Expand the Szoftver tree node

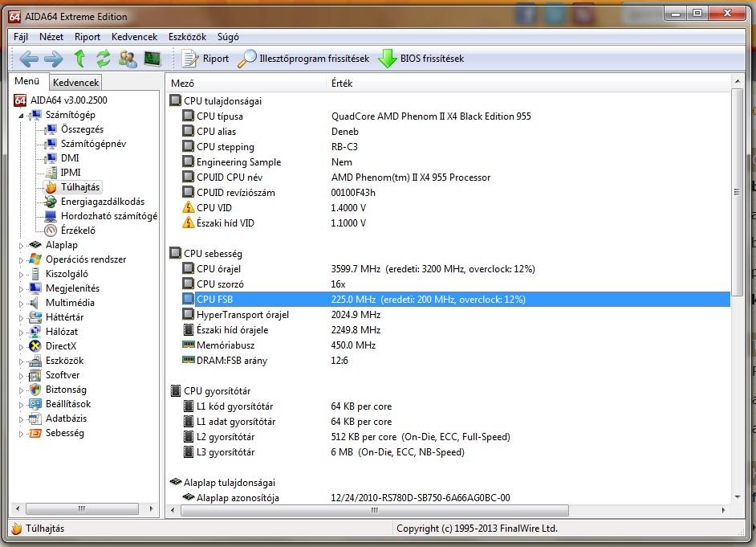tap(21, 376)
